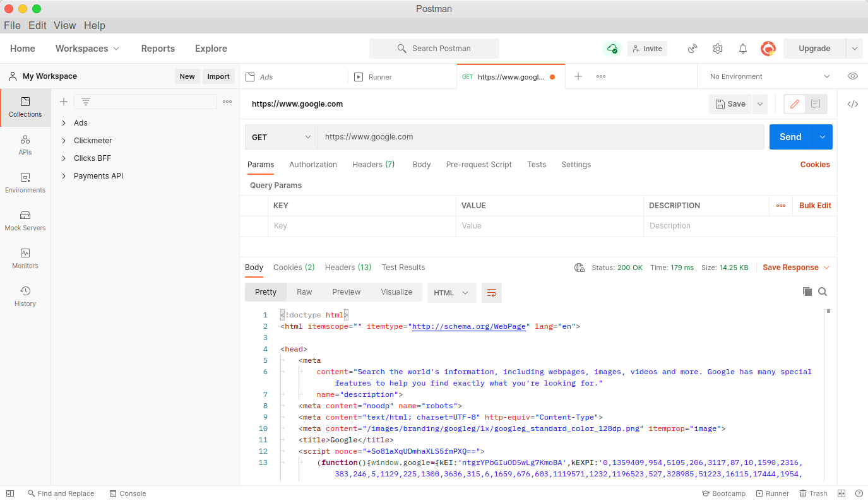Expand the Clicks BFF collection

tap(64, 158)
